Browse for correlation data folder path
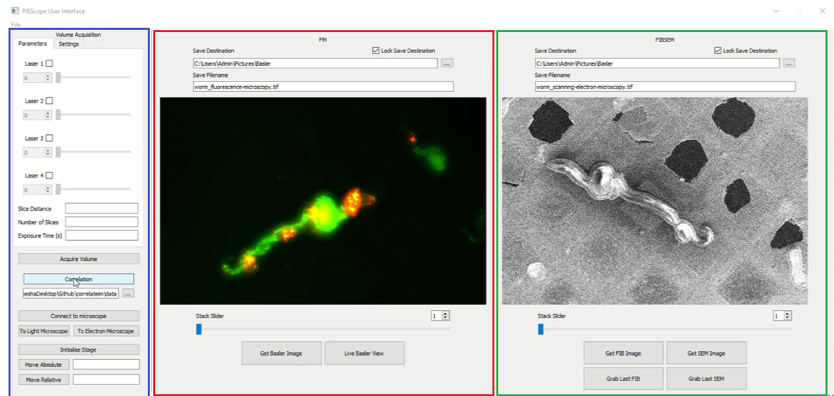Screen dimensions: 834x396 (128, 293)
